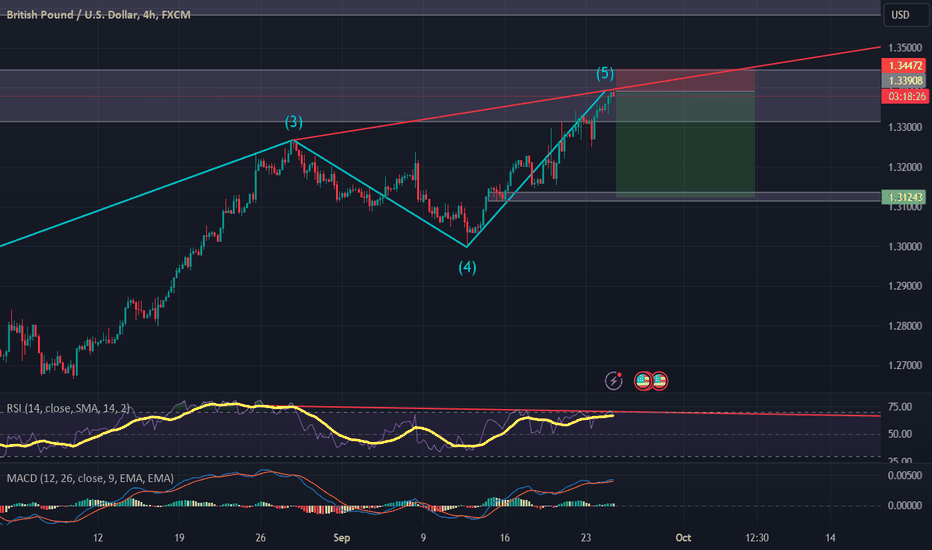This screenshot has width=932, height=550.
Task: Click the 1.30000 price scale label
Action: [x=905, y=247]
